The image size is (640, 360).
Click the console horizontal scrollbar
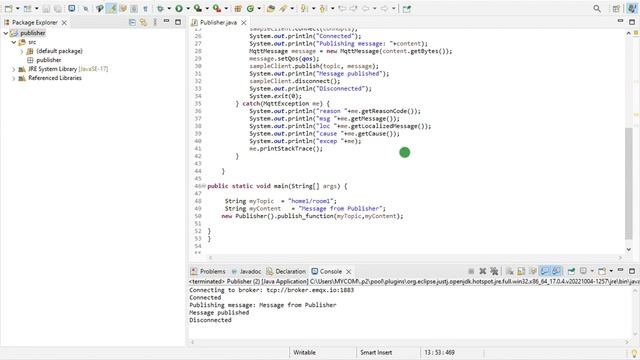pyautogui.click(x=409, y=342)
